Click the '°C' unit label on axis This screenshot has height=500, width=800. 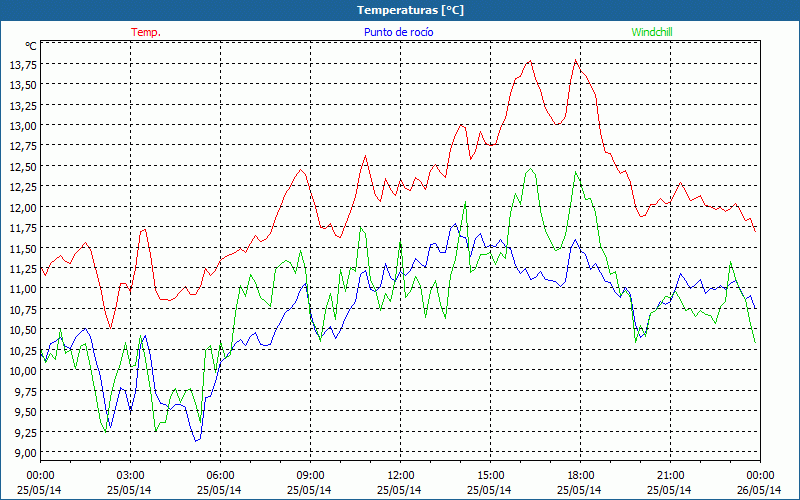31,46
